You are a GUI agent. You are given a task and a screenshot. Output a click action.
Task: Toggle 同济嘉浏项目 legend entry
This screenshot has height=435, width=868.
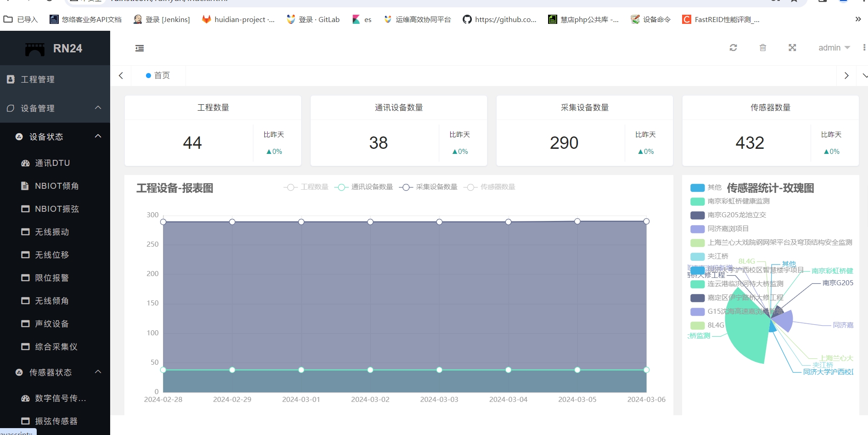pyautogui.click(x=719, y=229)
